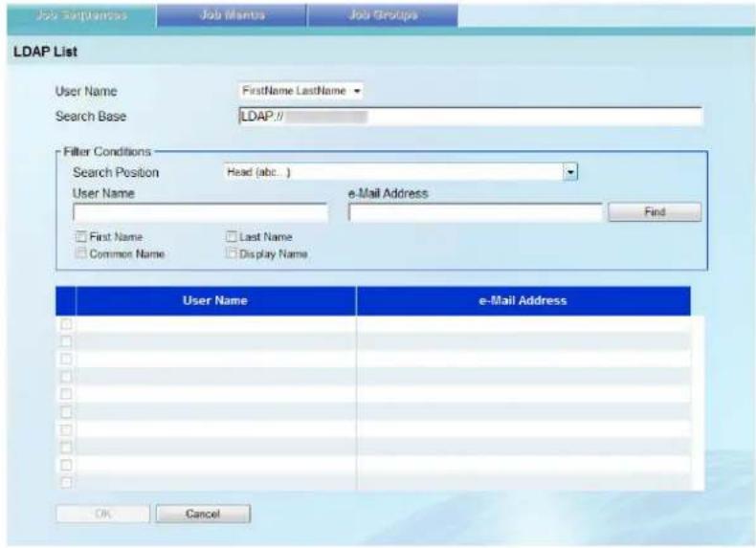Click the e-Mail Address column header
Viewport: 756px width, 548px height.
coord(523,300)
